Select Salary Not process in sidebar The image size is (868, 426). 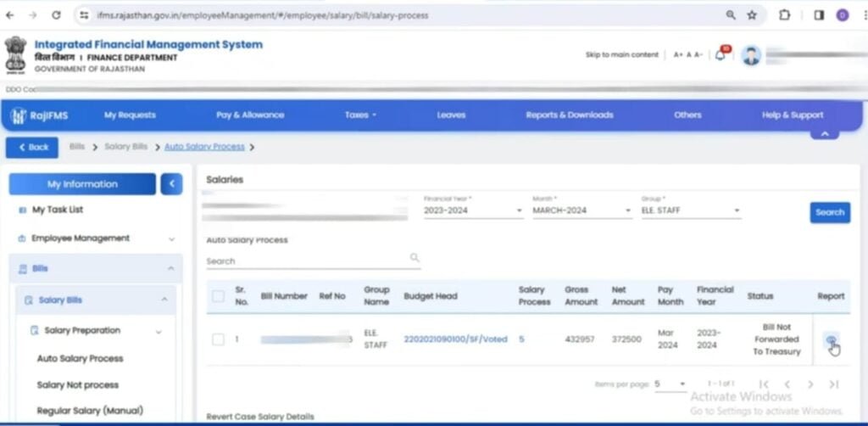coord(77,385)
